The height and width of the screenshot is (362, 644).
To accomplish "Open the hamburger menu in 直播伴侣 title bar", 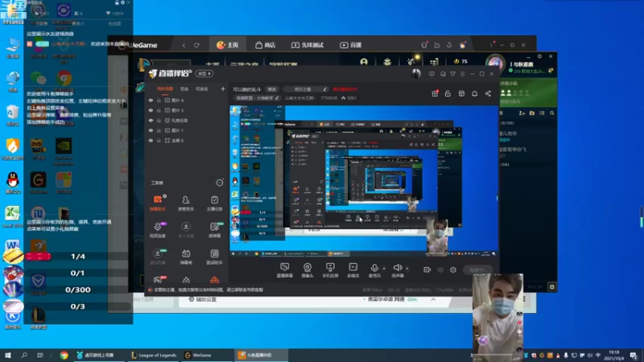I will pos(462,74).
